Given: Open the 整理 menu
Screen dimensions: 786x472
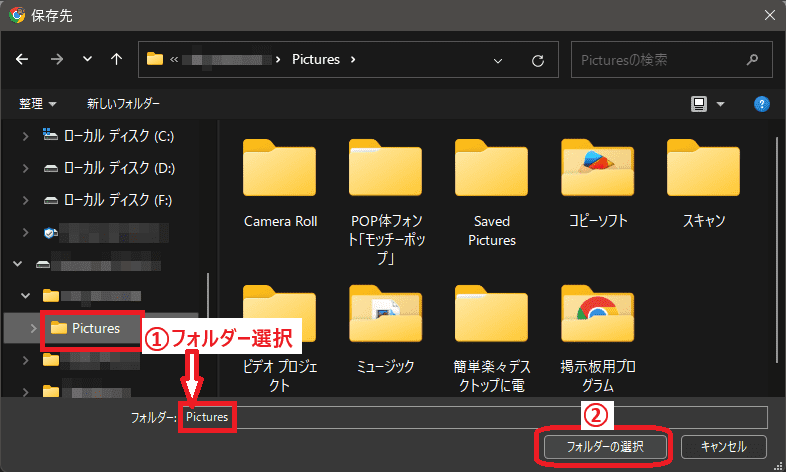Looking at the screenshot, I should (x=38, y=104).
